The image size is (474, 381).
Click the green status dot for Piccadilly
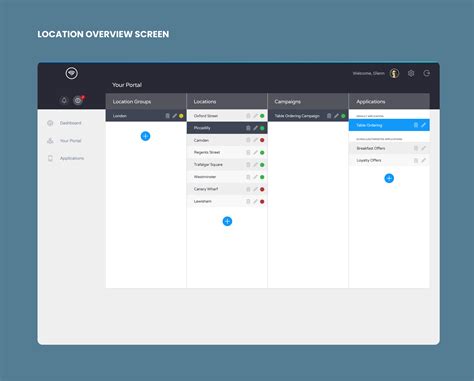click(262, 128)
